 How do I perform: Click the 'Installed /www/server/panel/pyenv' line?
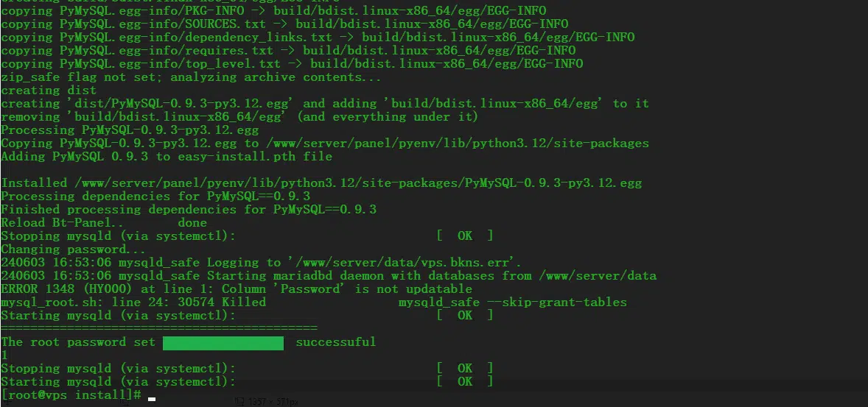[x=321, y=183]
